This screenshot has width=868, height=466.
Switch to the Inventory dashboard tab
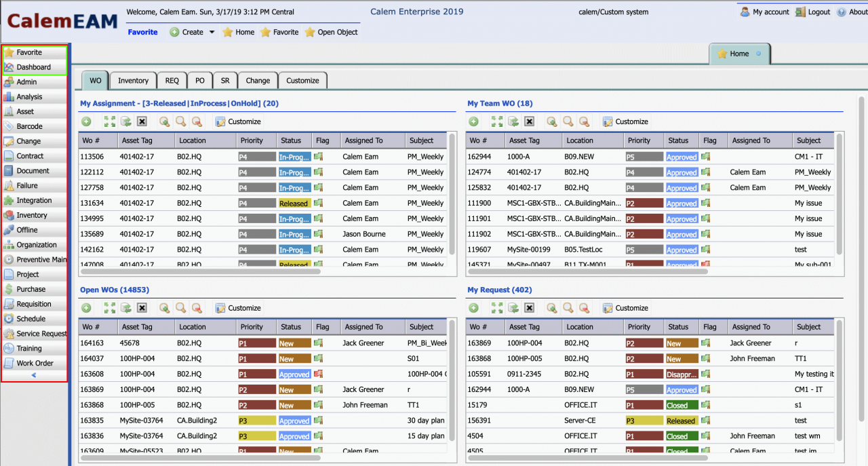click(x=133, y=80)
